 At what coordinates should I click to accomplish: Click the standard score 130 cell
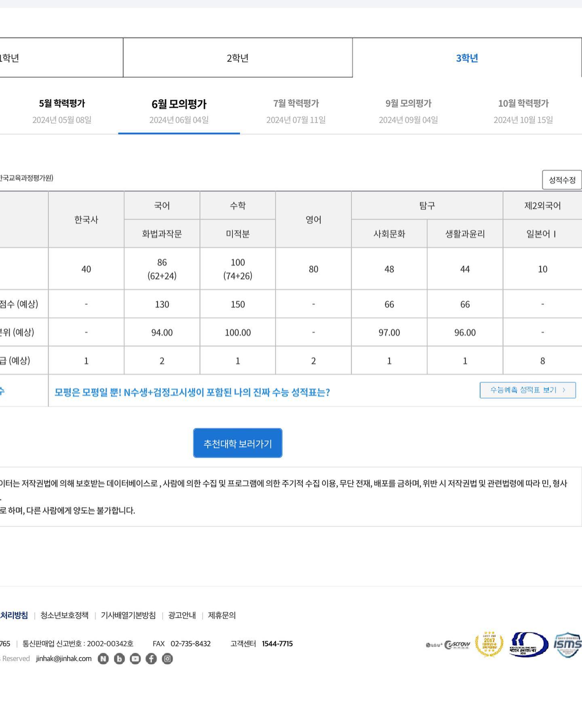[x=162, y=304]
